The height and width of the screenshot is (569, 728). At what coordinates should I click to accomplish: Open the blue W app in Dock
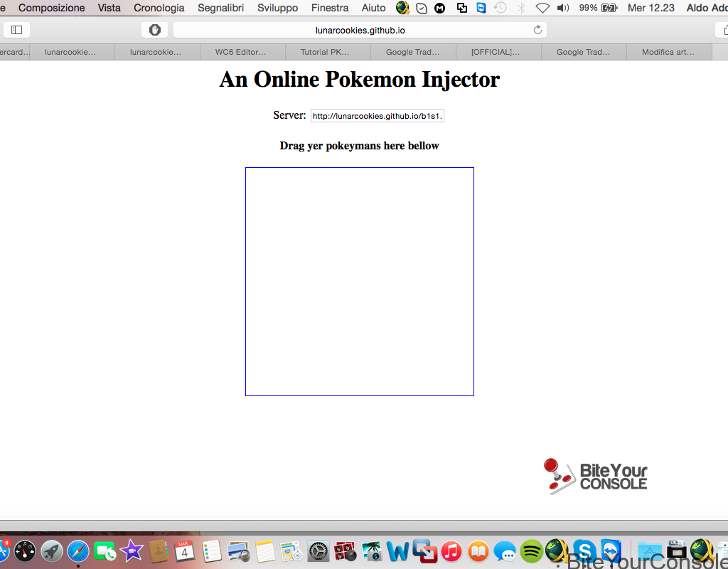pyautogui.click(x=398, y=552)
